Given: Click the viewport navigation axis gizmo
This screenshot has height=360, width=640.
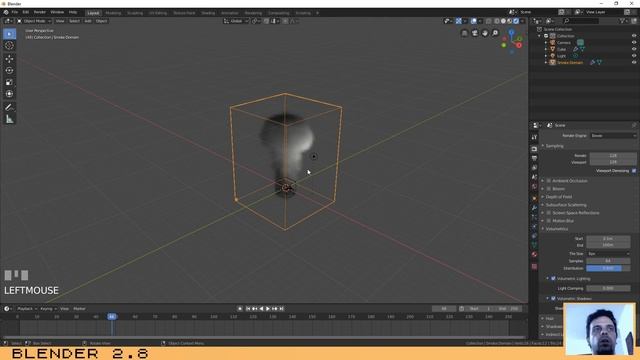Looking at the screenshot, I should click(x=512, y=41).
